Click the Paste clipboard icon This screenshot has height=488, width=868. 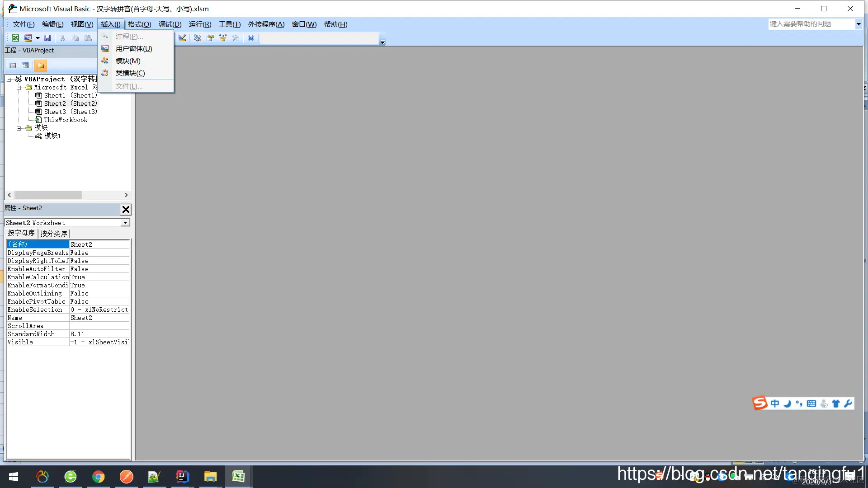(88, 38)
